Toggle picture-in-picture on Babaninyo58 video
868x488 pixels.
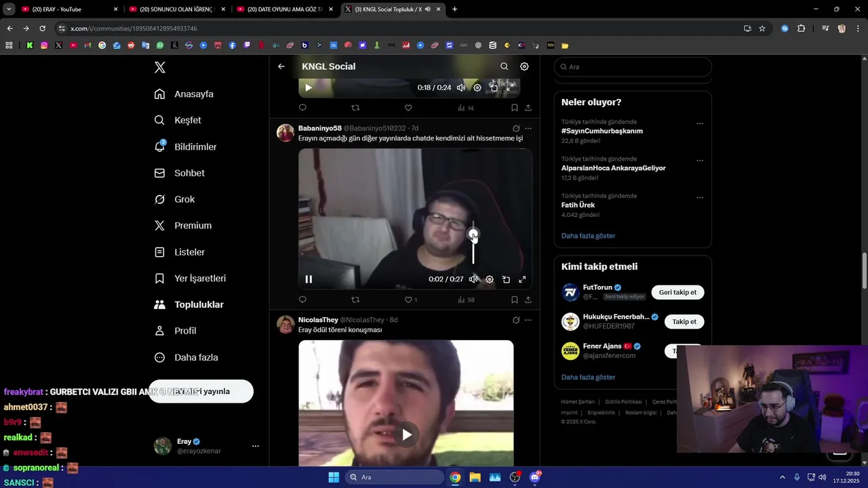tap(506, 279)
